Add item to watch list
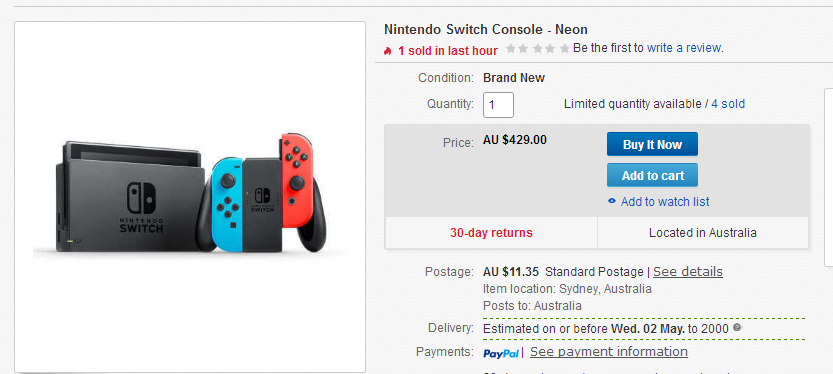Image resolution: width=833 pixels, height=374 pixels. point(665,202)
